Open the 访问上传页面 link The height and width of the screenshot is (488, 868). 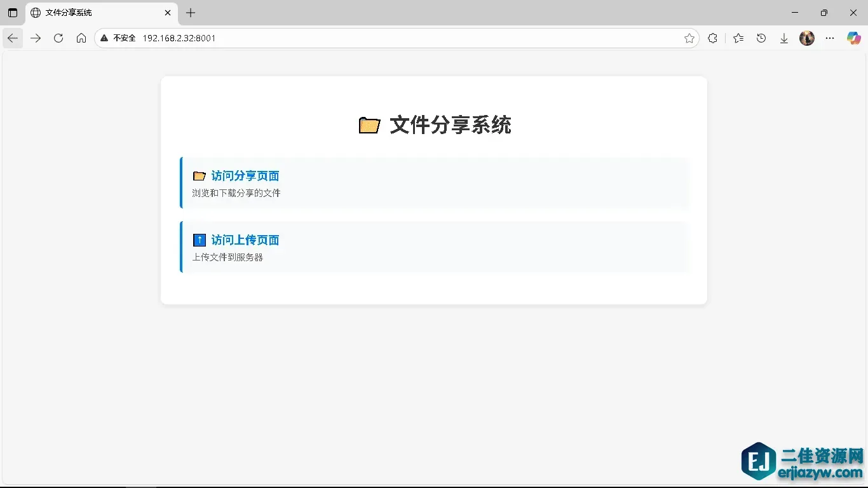[245, 240]
